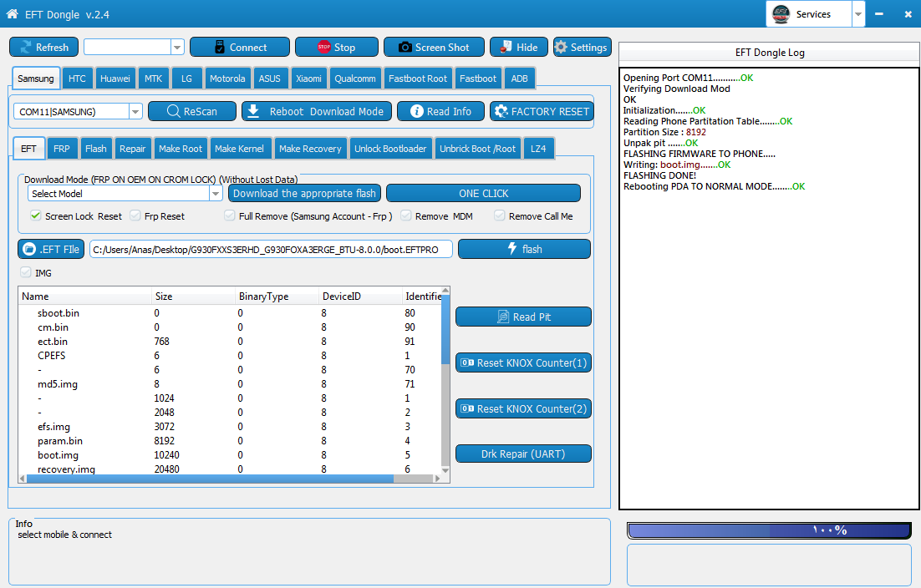Click the partition table horizontal scrollbar
This screenshot has width=921, height=588.
click(x=230, y=479)
